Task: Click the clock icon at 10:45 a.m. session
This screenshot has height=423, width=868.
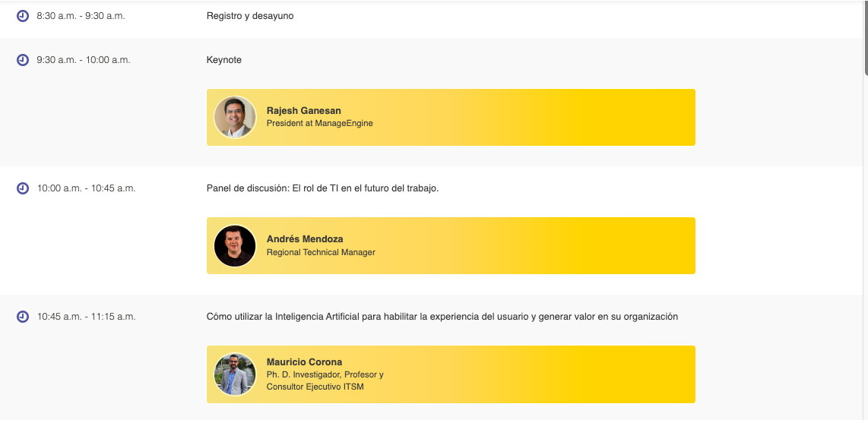Action: click(23, 317)
